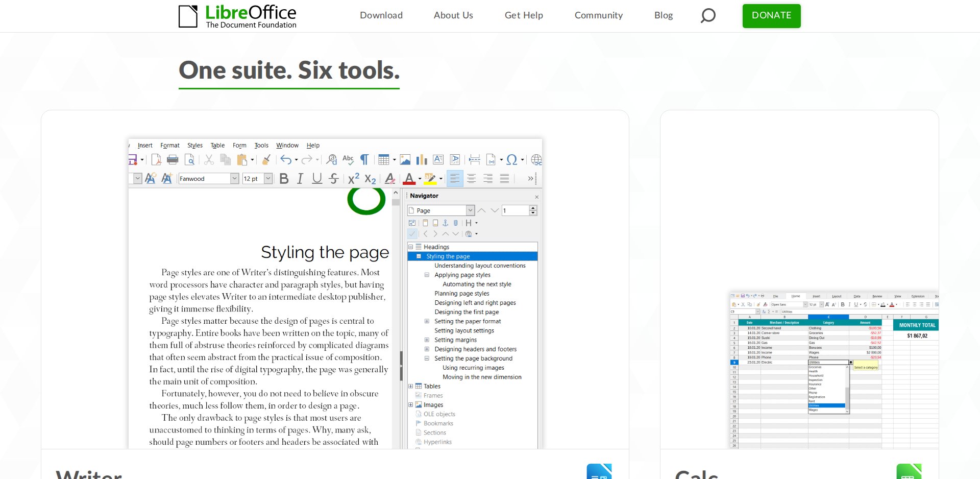
Task: Expand the Images tree node
Action: coord(410,404)
